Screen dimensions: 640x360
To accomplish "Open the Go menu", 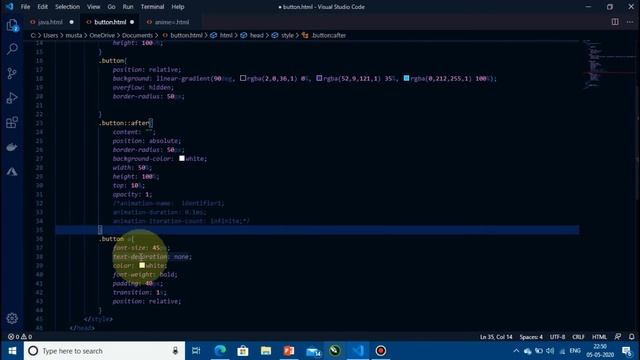I will coord(111,7).
